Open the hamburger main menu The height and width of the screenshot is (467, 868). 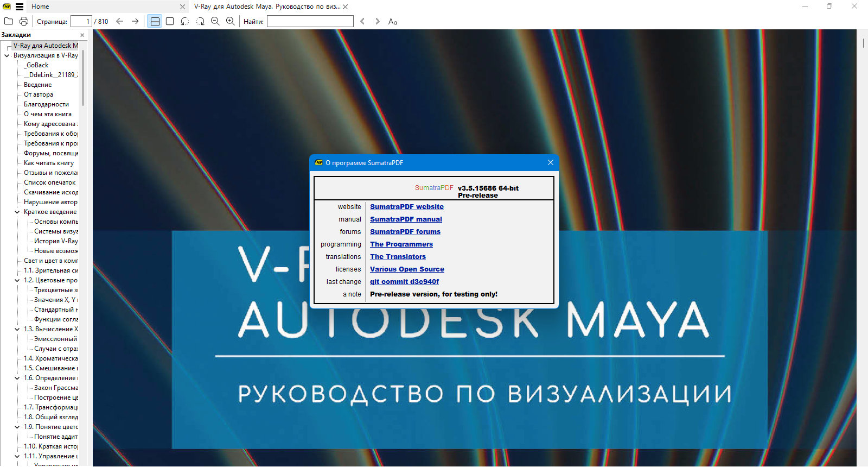pyautogui.click(x=20, y=7)
